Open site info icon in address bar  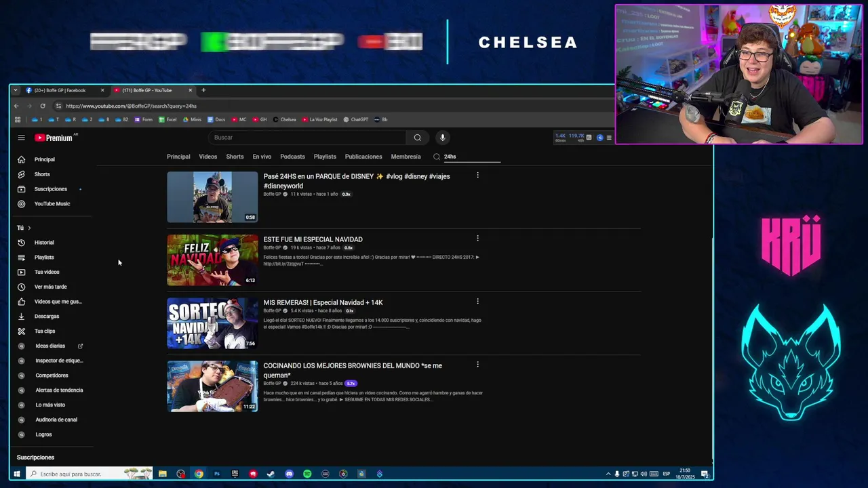[58, 106]
